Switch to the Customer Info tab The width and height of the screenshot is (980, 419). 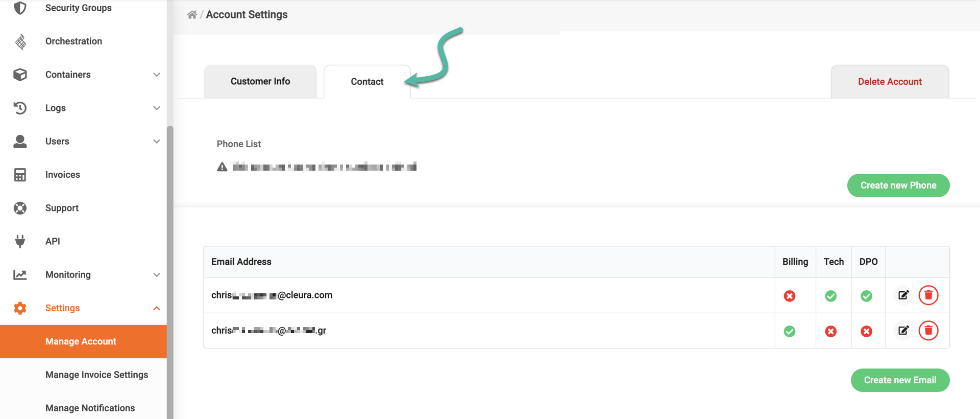pyautogui.click(x=260, y=82)
